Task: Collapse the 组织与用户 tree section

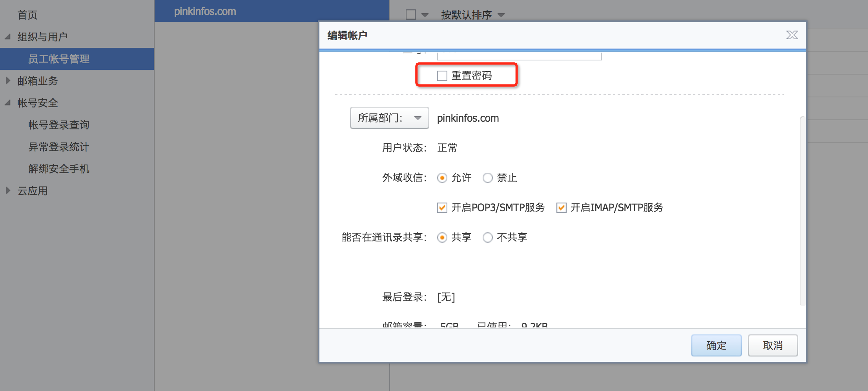Action: pyautogui.click(x=8, y=37)
